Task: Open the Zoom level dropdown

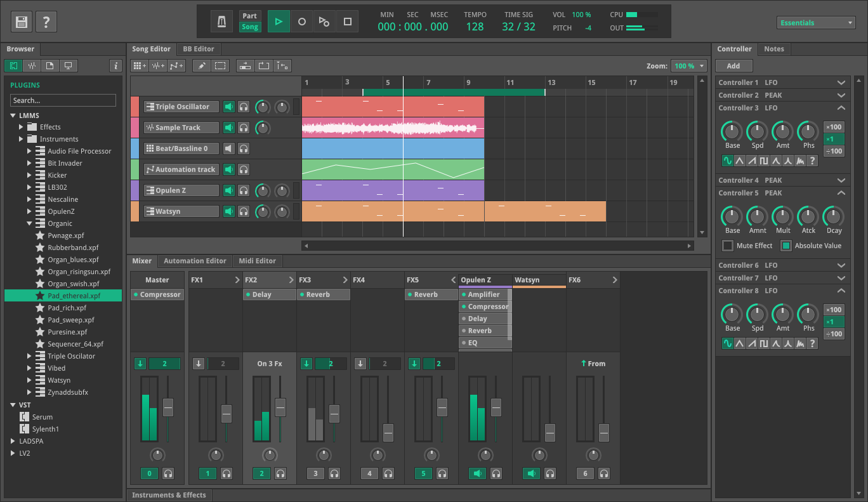Action: [689, 65]
